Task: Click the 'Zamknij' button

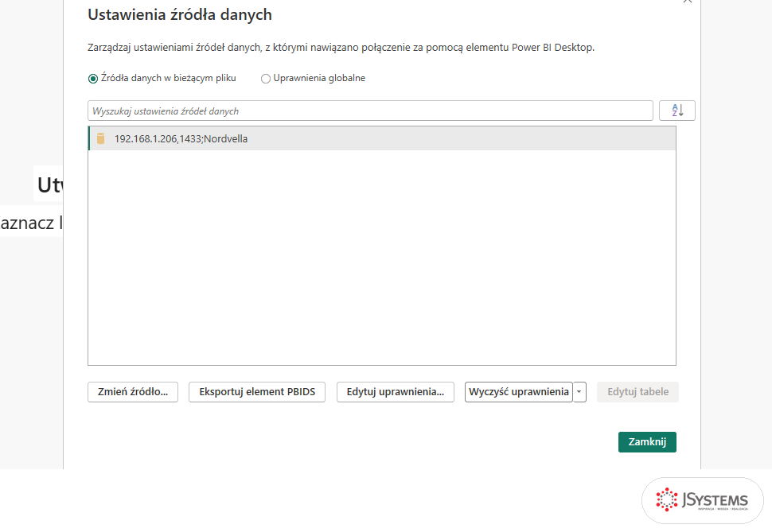Action: pyautogui.click(x=647, y=442)
